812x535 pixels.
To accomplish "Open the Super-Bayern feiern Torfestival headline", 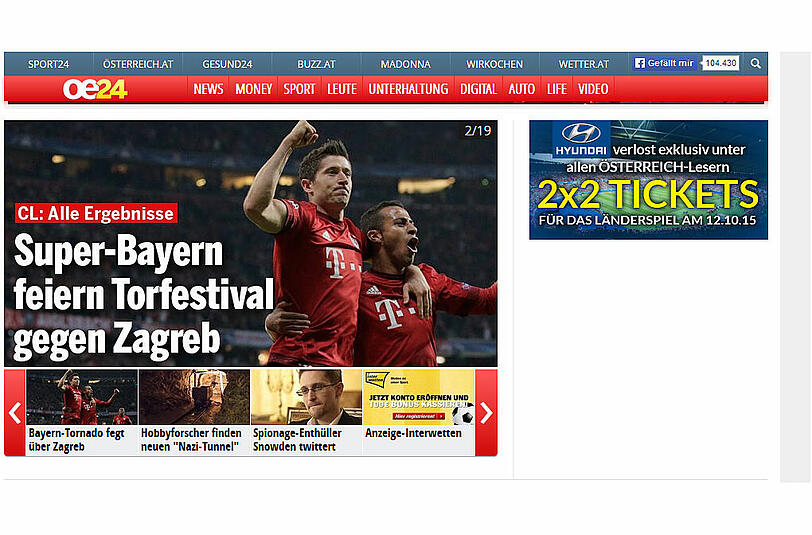I will click(x=143, y=296).
